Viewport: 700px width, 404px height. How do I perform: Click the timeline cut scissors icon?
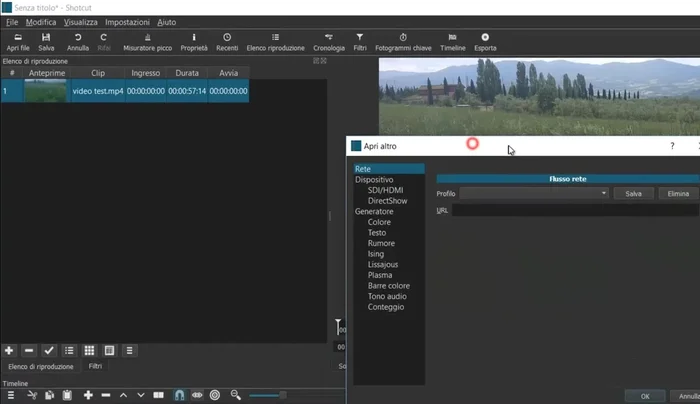pos(32,396)
